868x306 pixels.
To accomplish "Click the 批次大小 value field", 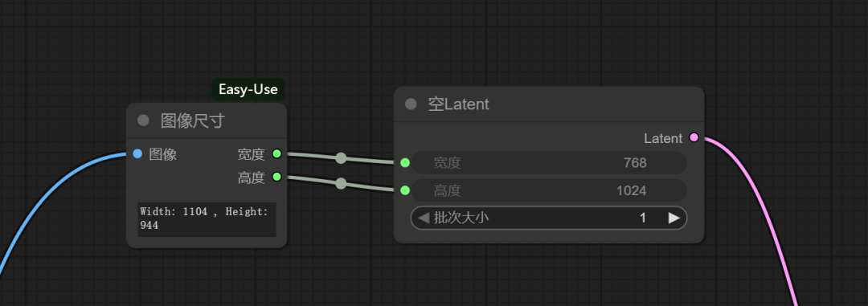I will [x=549, y=218].
